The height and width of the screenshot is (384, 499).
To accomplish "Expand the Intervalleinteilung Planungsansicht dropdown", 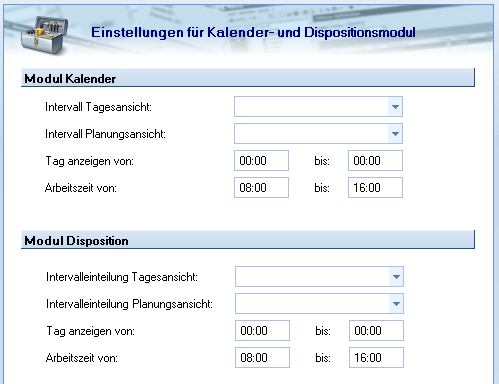I will 396,304.
